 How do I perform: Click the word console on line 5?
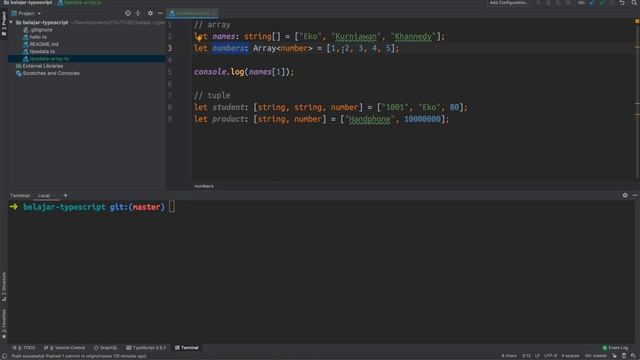[210, 72]
